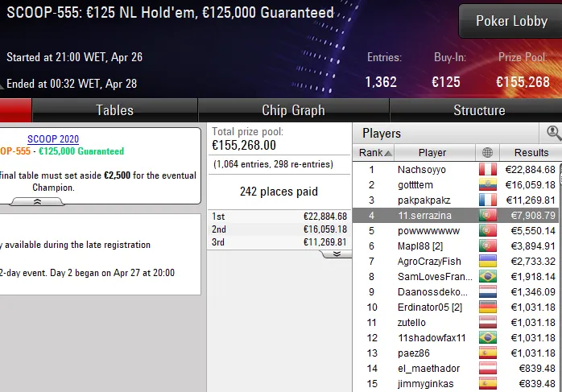Click Erdinator05's Germany flag icon
562x392 pixels.
486,307
